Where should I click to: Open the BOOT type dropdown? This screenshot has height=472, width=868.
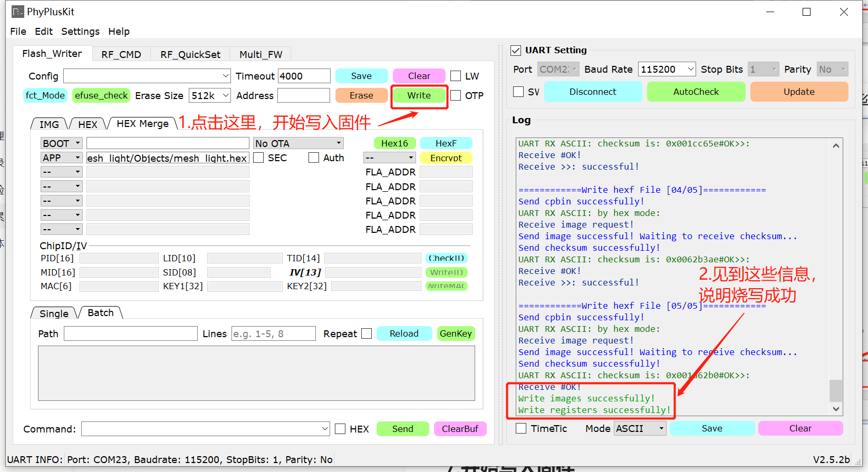(61, 143)
